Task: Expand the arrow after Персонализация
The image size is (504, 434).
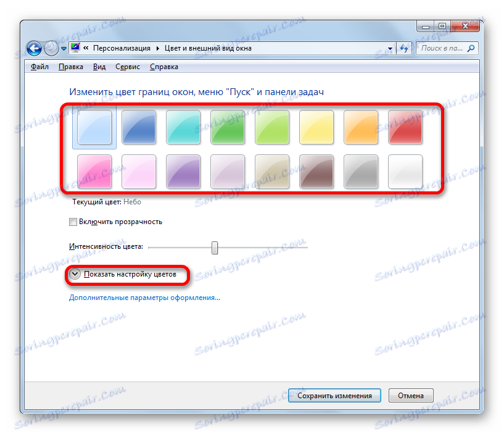Action: (x=158, y=48)
